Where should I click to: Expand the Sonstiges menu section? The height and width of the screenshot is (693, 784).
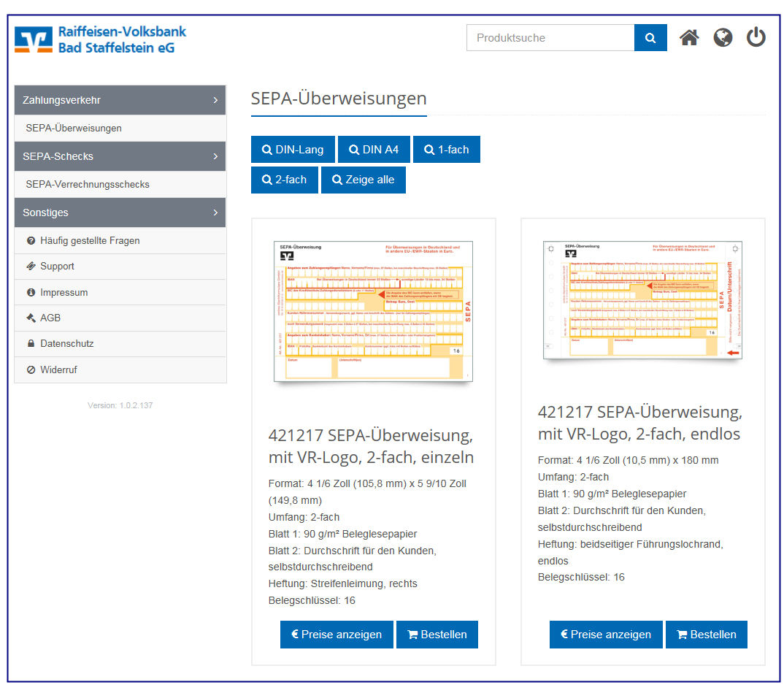120,213
